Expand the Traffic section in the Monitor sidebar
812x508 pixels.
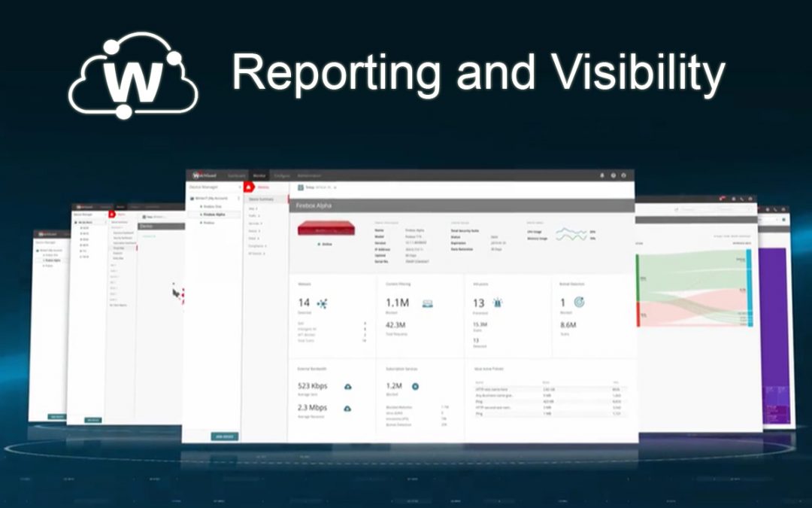click(253, 215)
